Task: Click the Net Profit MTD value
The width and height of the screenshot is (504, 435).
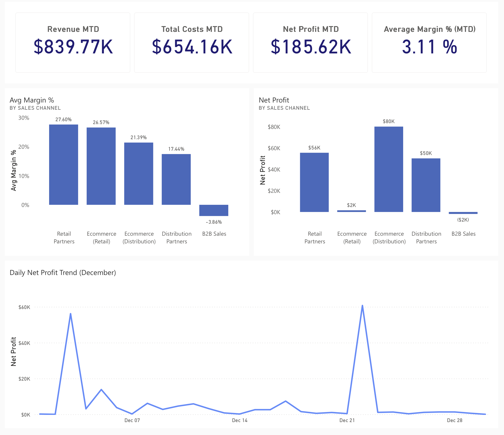Action: point(311,47)
